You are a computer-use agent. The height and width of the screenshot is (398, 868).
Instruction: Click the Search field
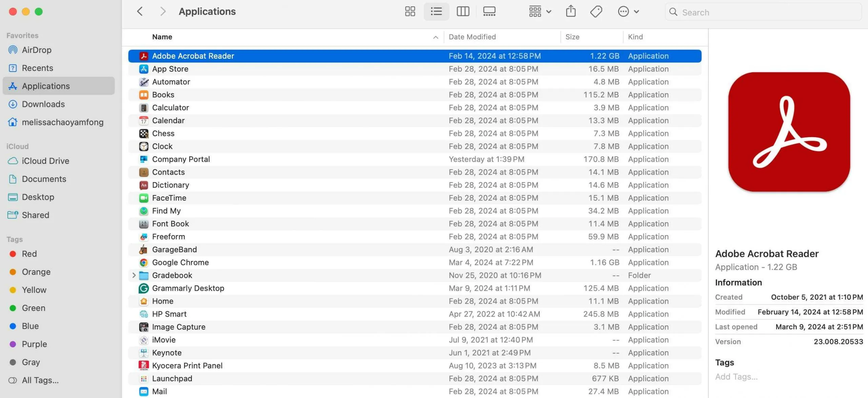[x=762, y=12]
